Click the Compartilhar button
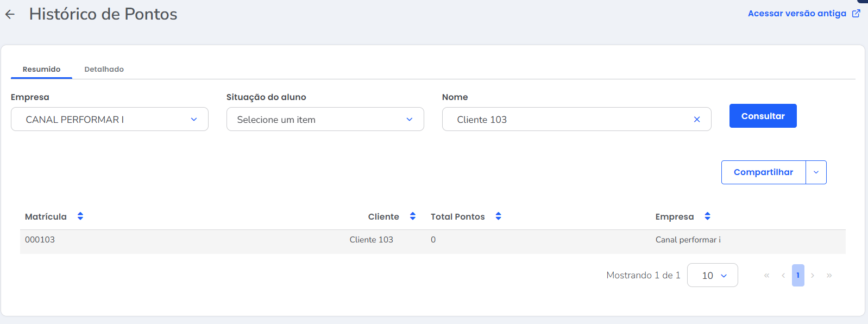Image resolution: width=868 pixels, height=324 pixels. pos(763,172)
